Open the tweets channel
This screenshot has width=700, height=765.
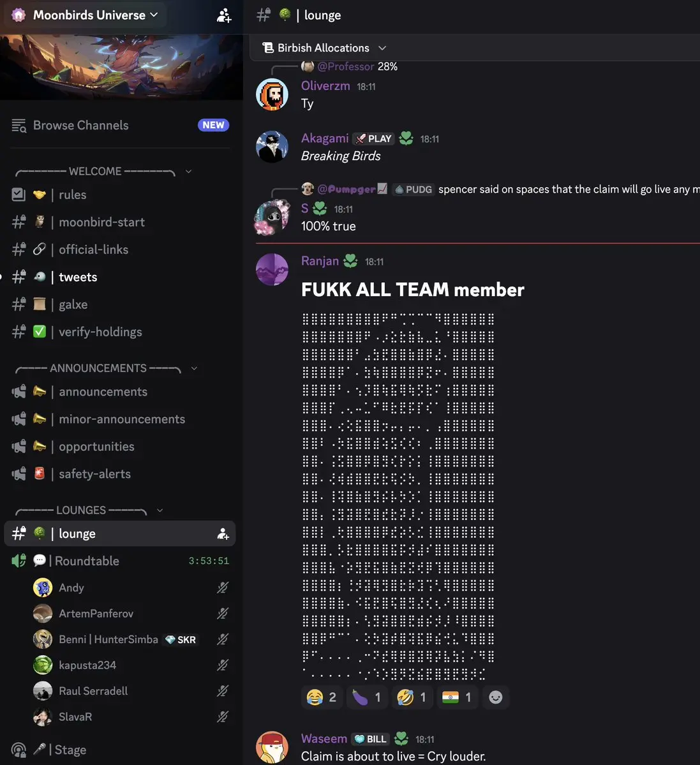[x=120, y=277]
